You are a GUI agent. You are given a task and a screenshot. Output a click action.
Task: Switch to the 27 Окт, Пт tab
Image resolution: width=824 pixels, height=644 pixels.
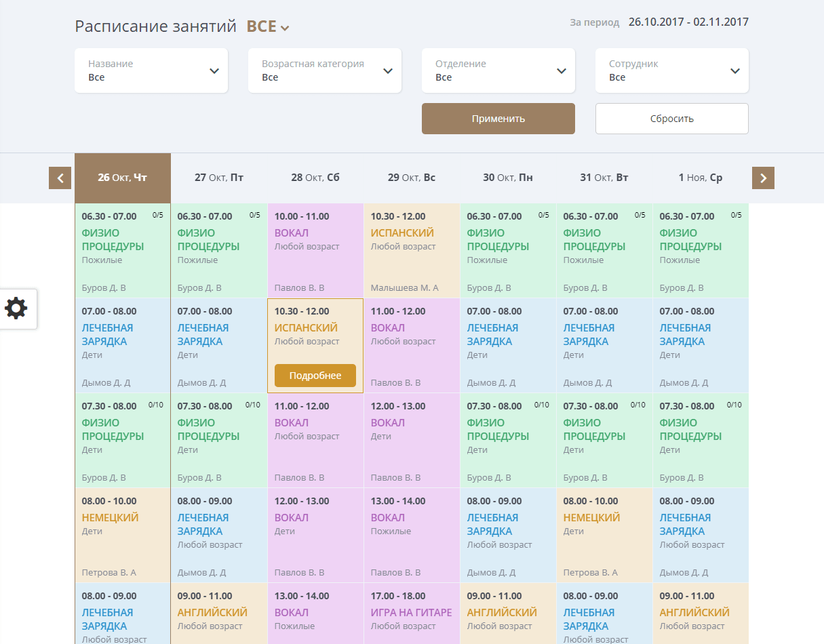tap(219, 178)
